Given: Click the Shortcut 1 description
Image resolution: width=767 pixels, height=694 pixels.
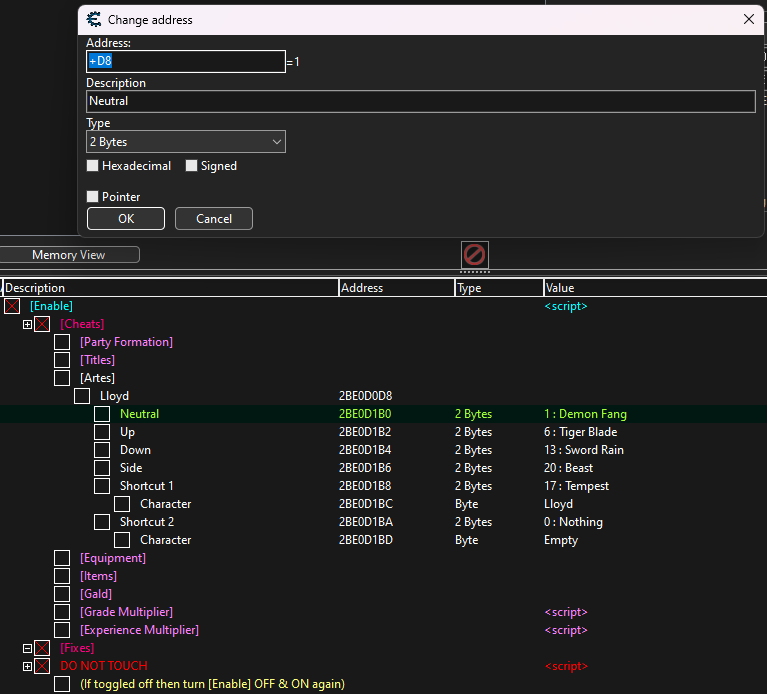Looking at the screenshot, I should pos(147,486).
